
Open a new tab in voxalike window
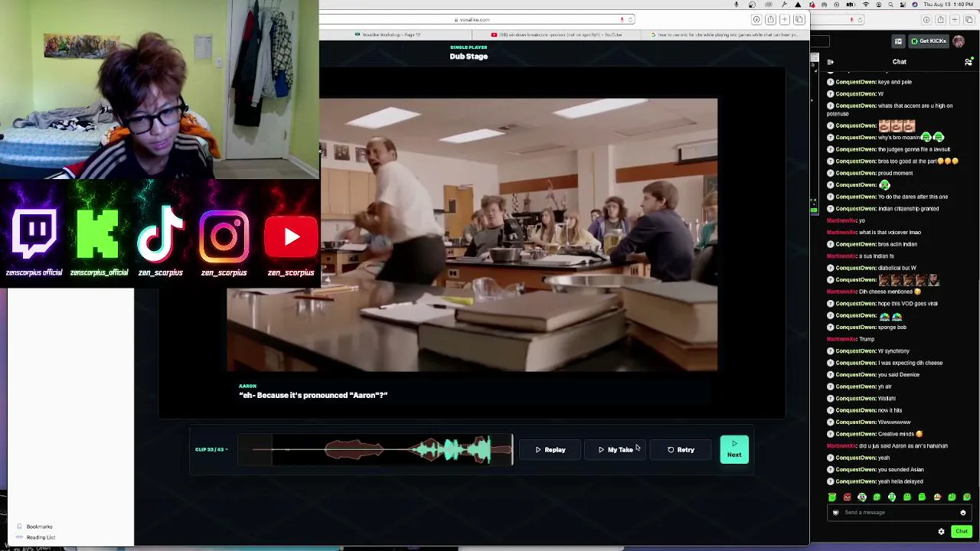point(785,20)
